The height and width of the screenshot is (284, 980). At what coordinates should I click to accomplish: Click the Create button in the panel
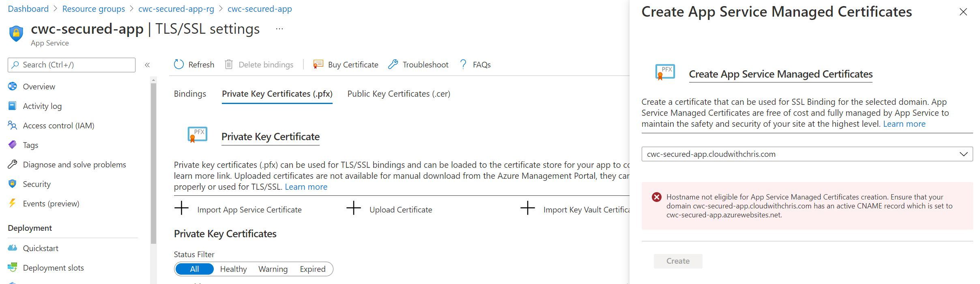coord(677,261)
